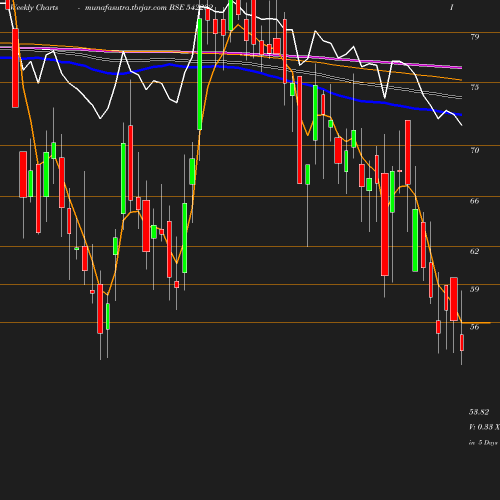This screenshot has height=500, width=500.
Task: Click the munafasutra.tbrjar.com BSE watermark label
Action: click(x=149, y=7)
